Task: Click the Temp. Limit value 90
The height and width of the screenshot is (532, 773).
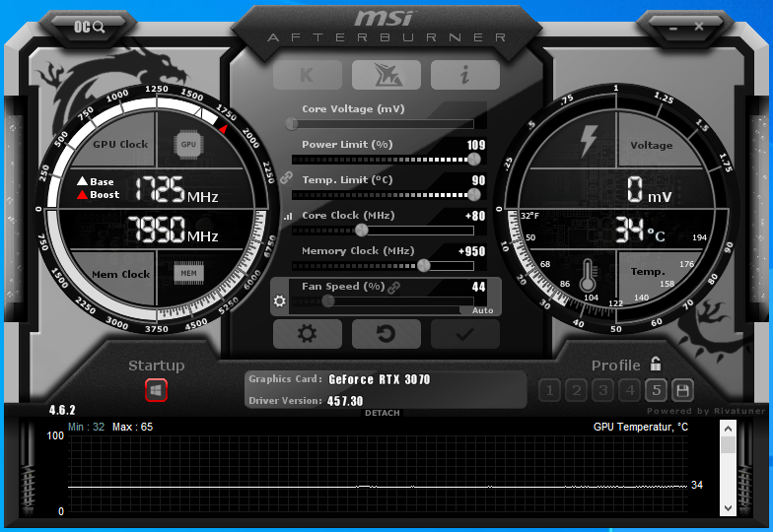Action: (x=478, y=180)
